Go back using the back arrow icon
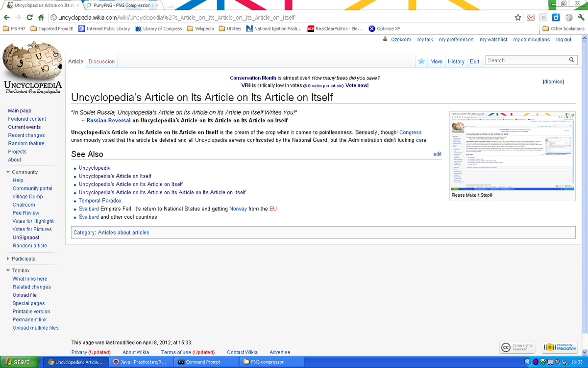Screen dimensions: 588x368 coord(7,17)
